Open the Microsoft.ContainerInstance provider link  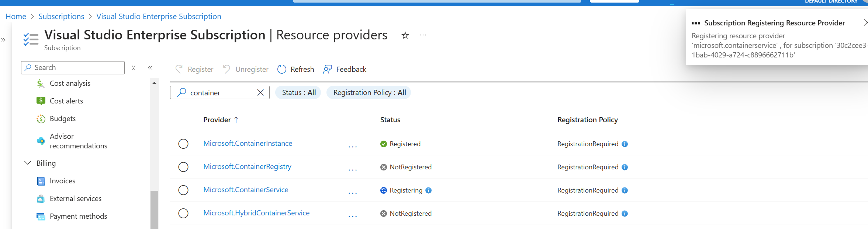pos(248,143)
